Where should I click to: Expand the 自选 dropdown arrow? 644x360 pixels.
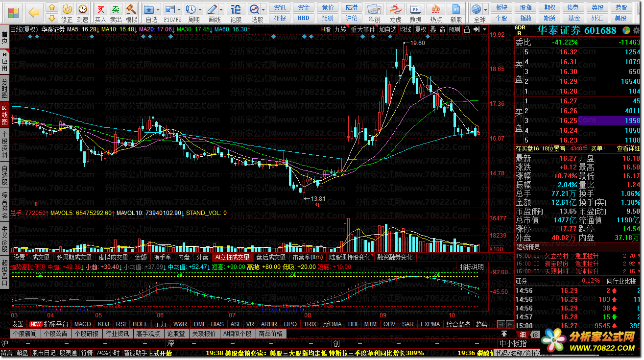point(159,9)
